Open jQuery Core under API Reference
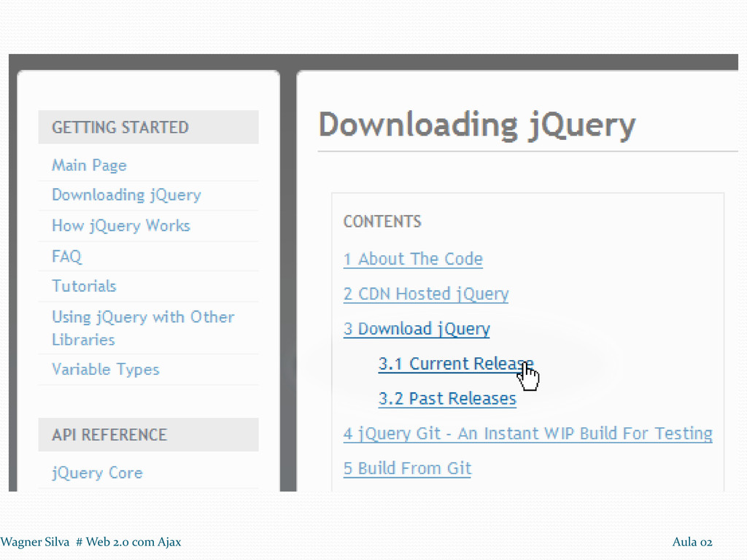 point(97,472)
